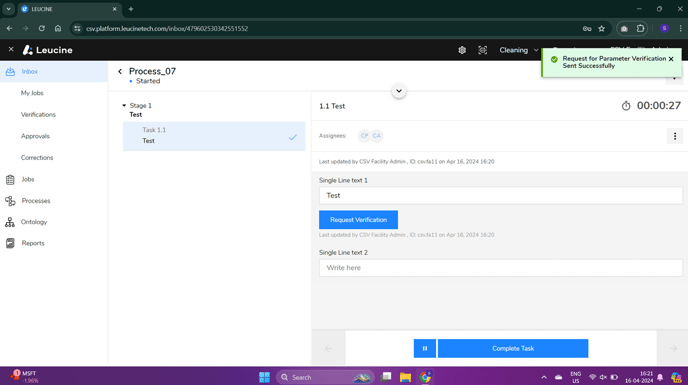Open Chrome from the taskbar
The width and height of the screenshot is (688, 385).
(x=425, y=377)
